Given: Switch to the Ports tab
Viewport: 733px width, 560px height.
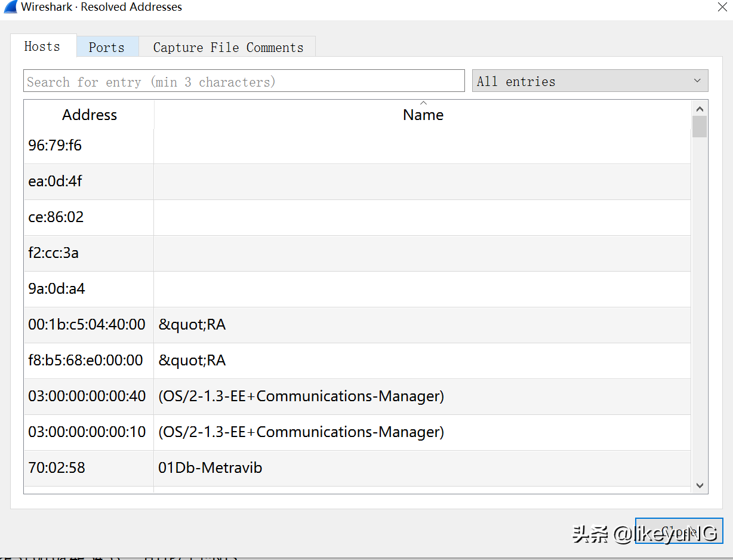Looking at the screenshot, I should click(x=107, y=47).
